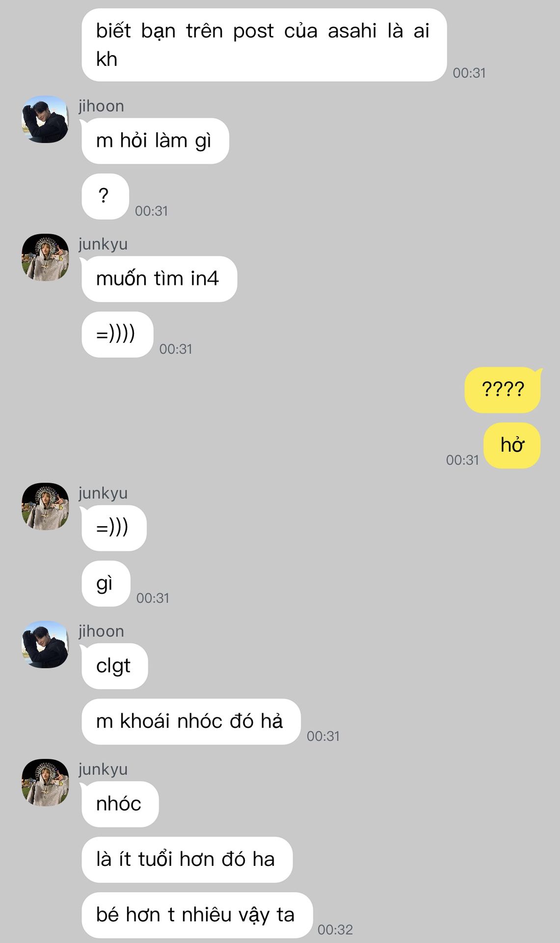The height and width of the screenshot is (943, 560).
Task: Tap junkyu's avatar beside the 'nhóc' message
Action: click(45, 782)
